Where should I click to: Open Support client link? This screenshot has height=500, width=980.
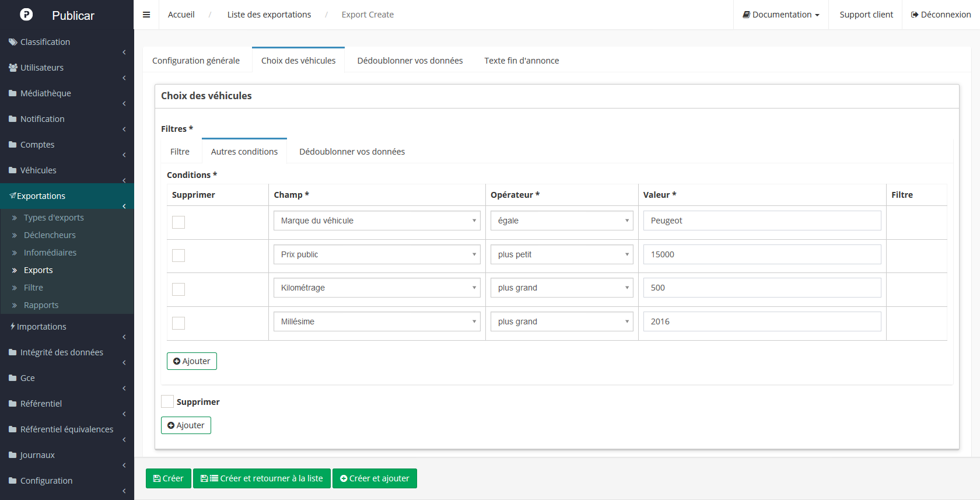pyautogui.click(x=866, y=15)
